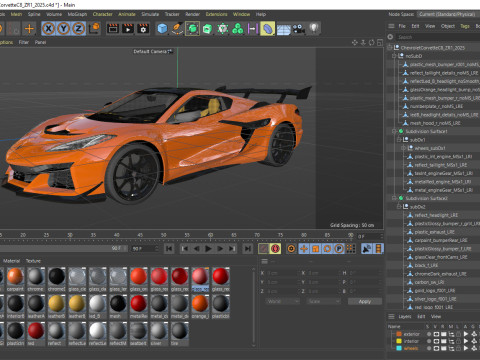Open the Simulate menu
The height and width of the screenshot is (360, 480).
pyautogui.click(x=150, y=14)
